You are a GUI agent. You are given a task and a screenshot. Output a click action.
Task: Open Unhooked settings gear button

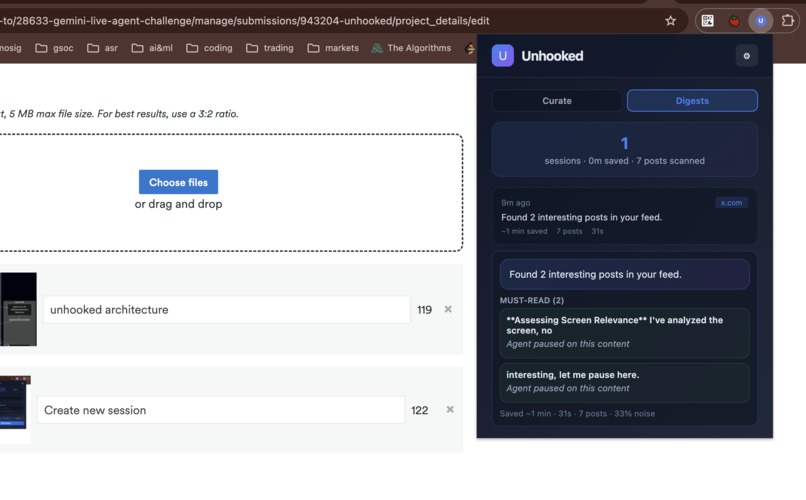(746, 55)
